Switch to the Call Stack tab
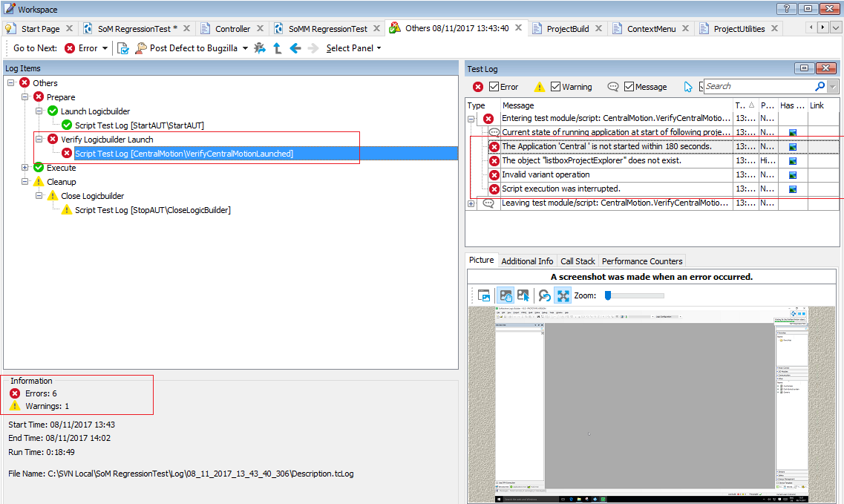Image resolution: width=844 pixels, height=504 pixels. coord(578,261)
